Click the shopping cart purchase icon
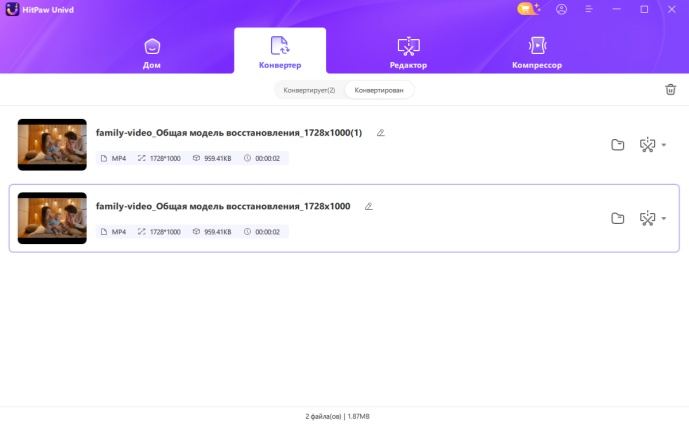 (x=527, y=9)
